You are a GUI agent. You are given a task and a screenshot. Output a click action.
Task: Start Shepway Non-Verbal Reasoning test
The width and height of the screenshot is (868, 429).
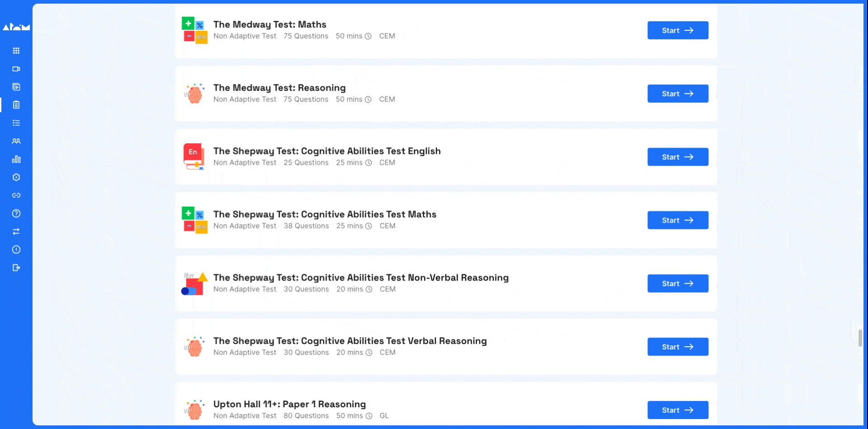[678, 284]
